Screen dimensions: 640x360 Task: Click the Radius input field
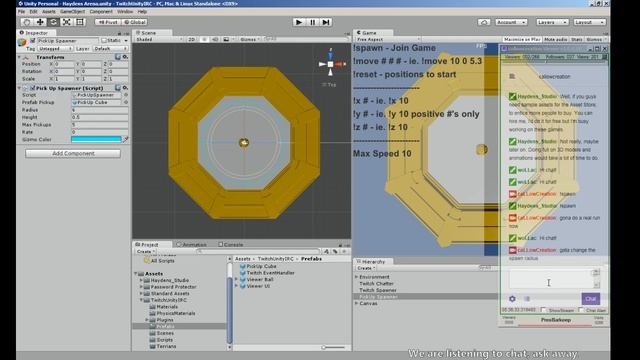coord(100,110)
